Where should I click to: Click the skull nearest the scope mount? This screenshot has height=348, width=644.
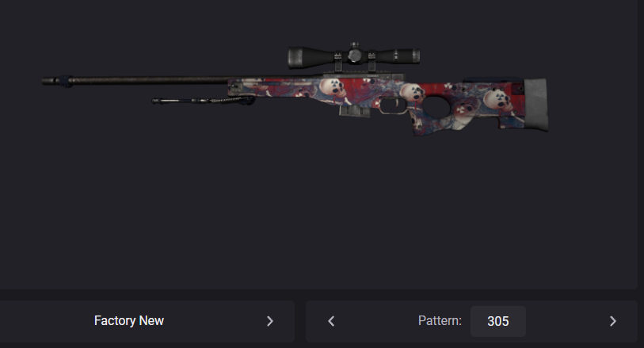pyautogui.click(x=333, y=88)
